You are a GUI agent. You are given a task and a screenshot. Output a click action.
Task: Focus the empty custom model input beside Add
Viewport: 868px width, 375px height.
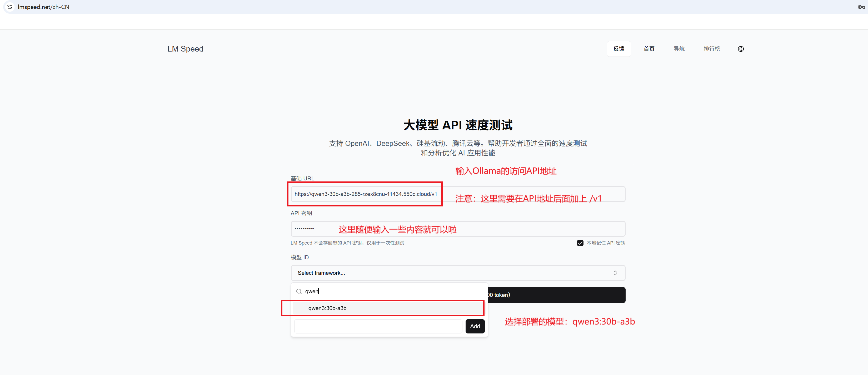[377, 326]
